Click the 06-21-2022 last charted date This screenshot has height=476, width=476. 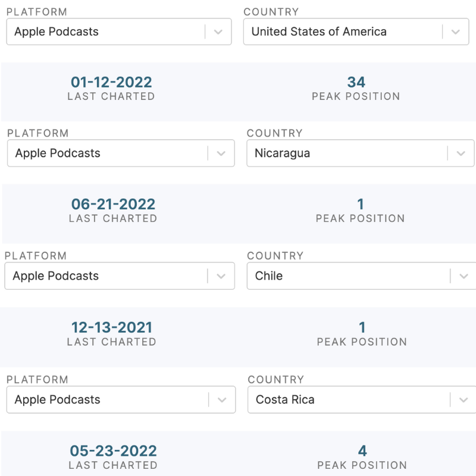[113, 204]
